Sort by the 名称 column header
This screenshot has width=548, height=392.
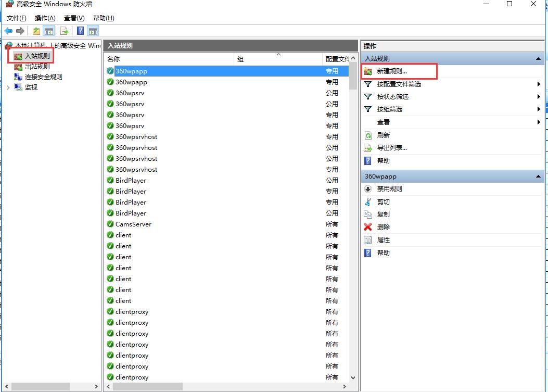[x=169, y=59]
